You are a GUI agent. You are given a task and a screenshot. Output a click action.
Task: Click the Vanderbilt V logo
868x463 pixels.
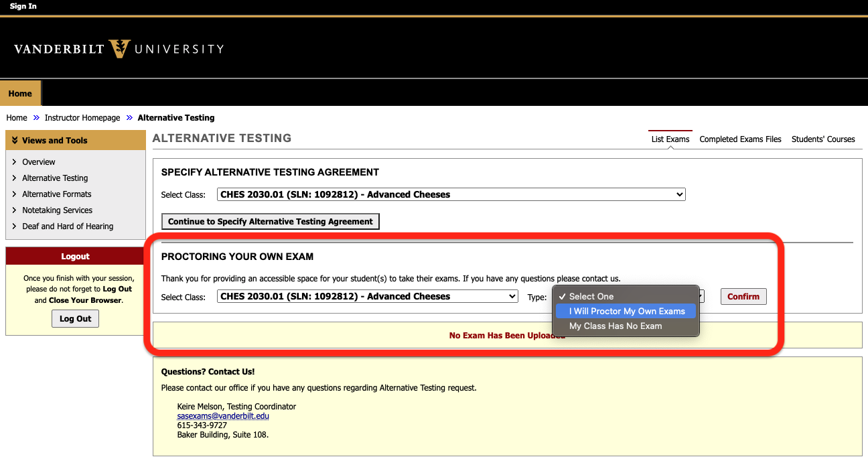coord(121,48)
